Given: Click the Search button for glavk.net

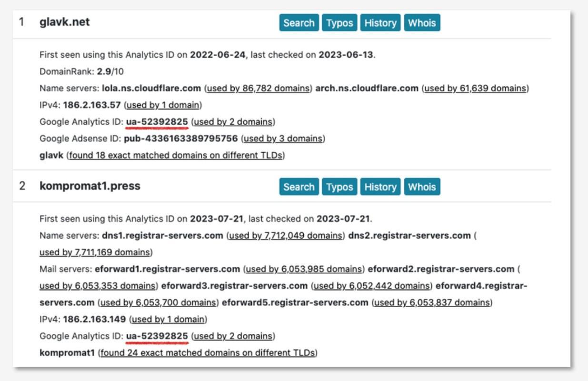Looking at the screenshot, I should (299, 23).
